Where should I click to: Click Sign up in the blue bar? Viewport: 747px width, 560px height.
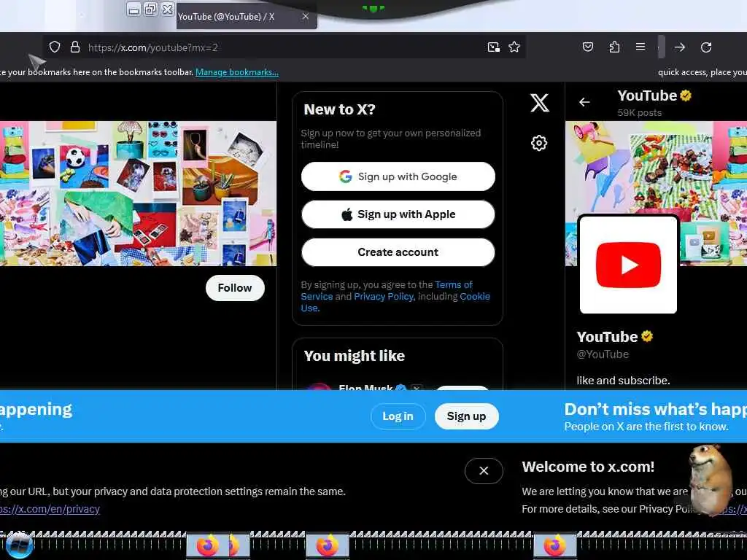(466, 416)
